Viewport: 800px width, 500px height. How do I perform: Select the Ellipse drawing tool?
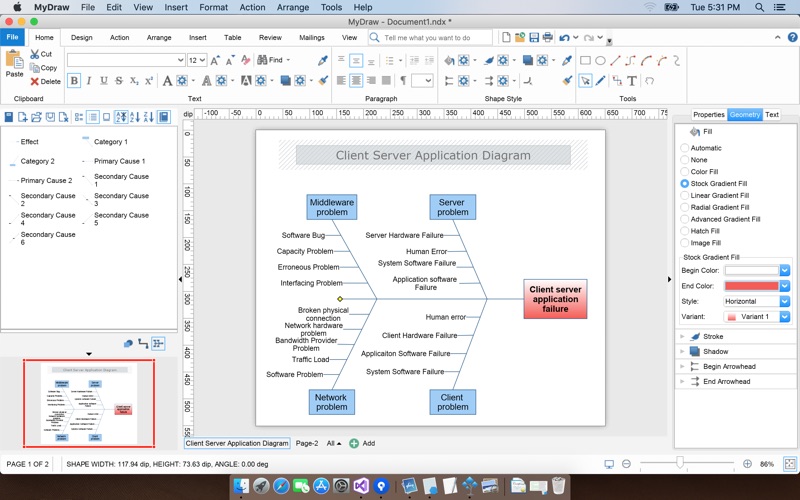(x=601, y=61)
